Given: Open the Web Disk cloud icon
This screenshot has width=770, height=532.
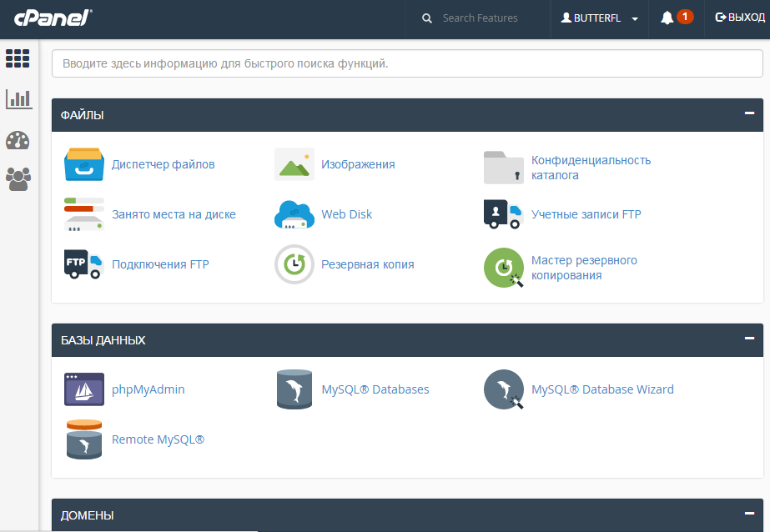Looking at the screenshot, I should (294, 214).
